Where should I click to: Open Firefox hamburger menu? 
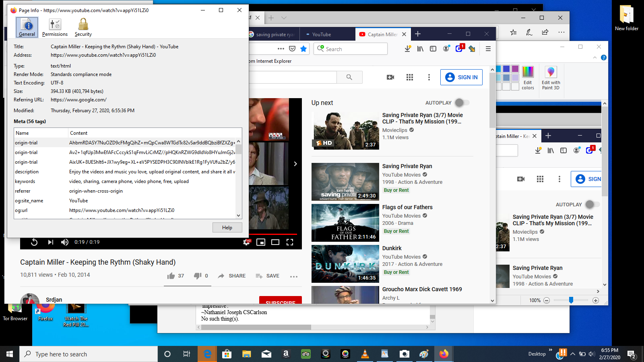point(488,49)
